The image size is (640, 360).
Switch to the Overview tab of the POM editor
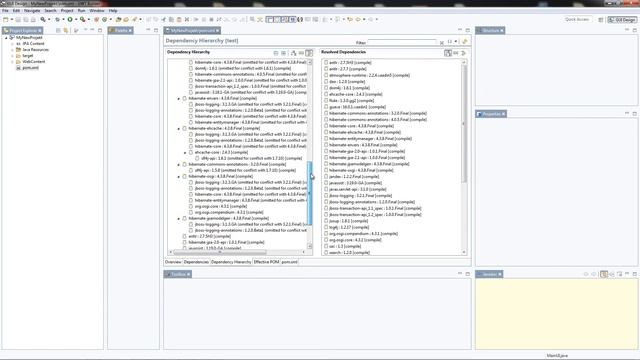[x=173, y=262]
